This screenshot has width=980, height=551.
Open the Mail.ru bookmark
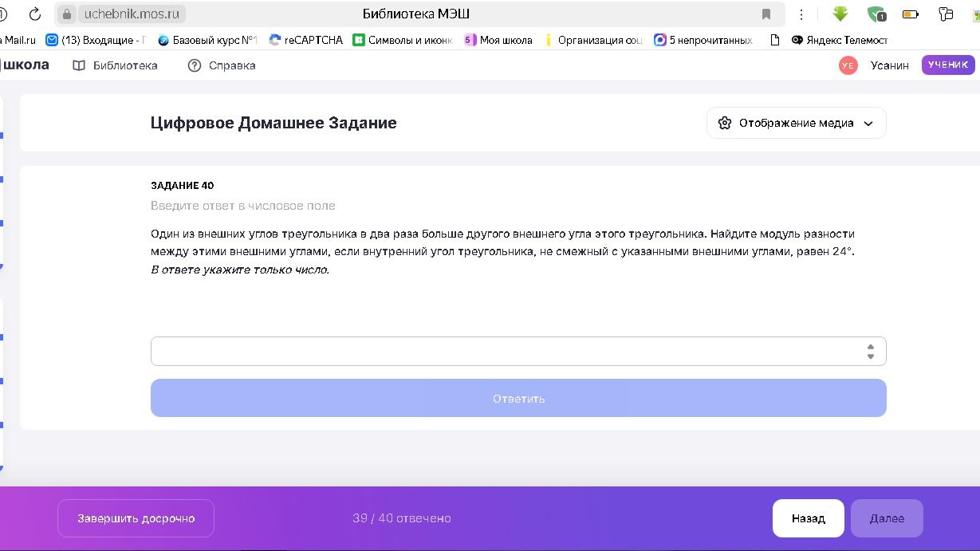(18, 40)
